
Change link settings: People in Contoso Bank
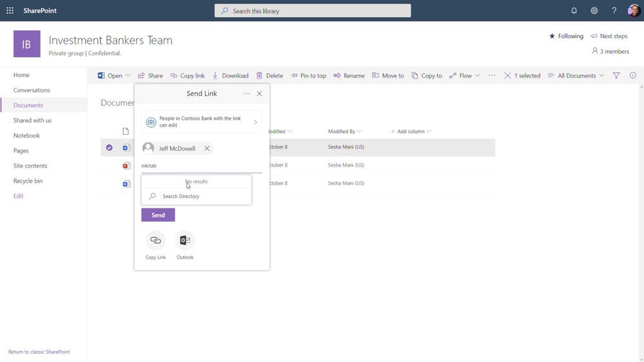202,121
